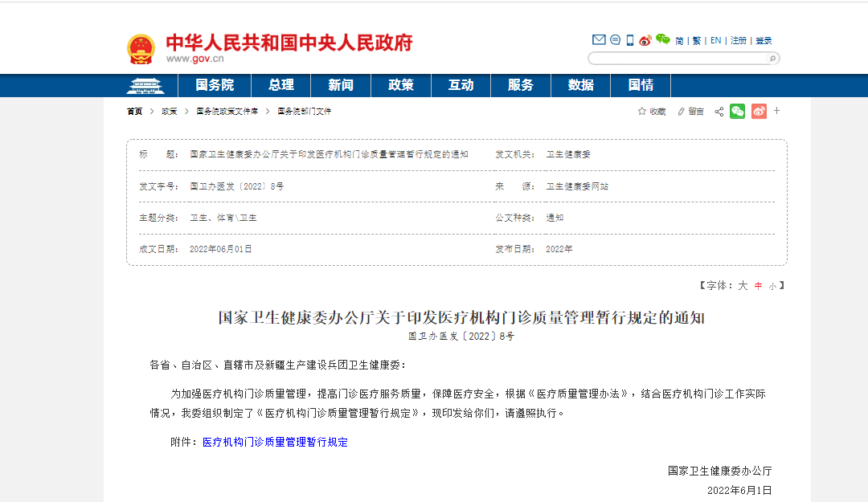This screenshot has width=868, height=502.
Task: Open the mobile phone client icon
Action: 630,40
